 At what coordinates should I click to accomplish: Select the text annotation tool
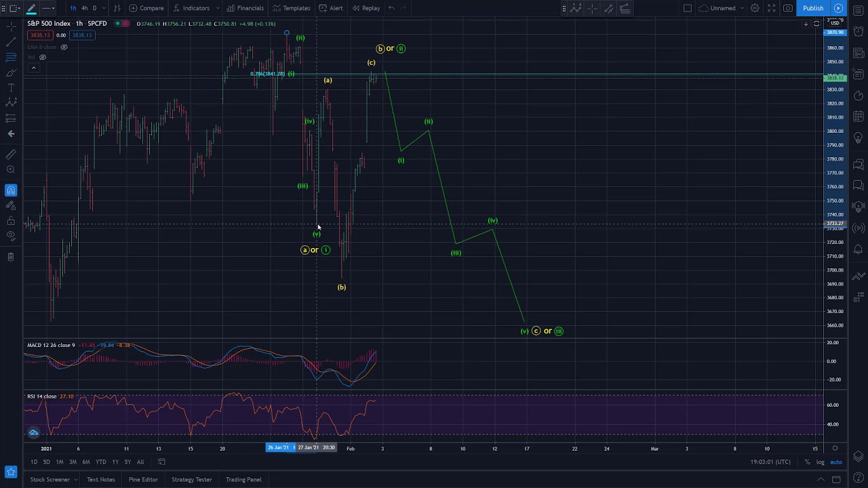coord(11,87)
